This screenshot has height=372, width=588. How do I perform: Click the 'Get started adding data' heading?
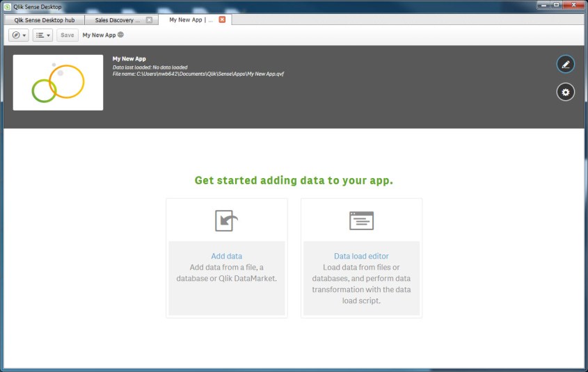294,181
